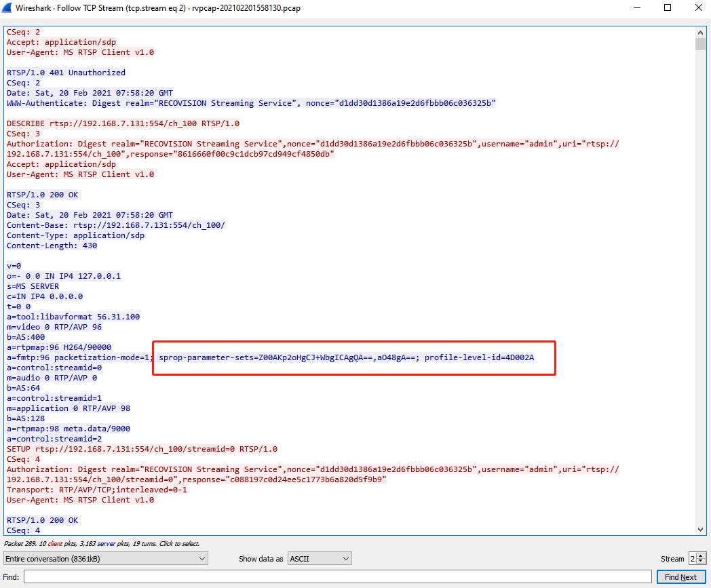Click the 'Content-Type: application/sdp' line

click(75, 235)
